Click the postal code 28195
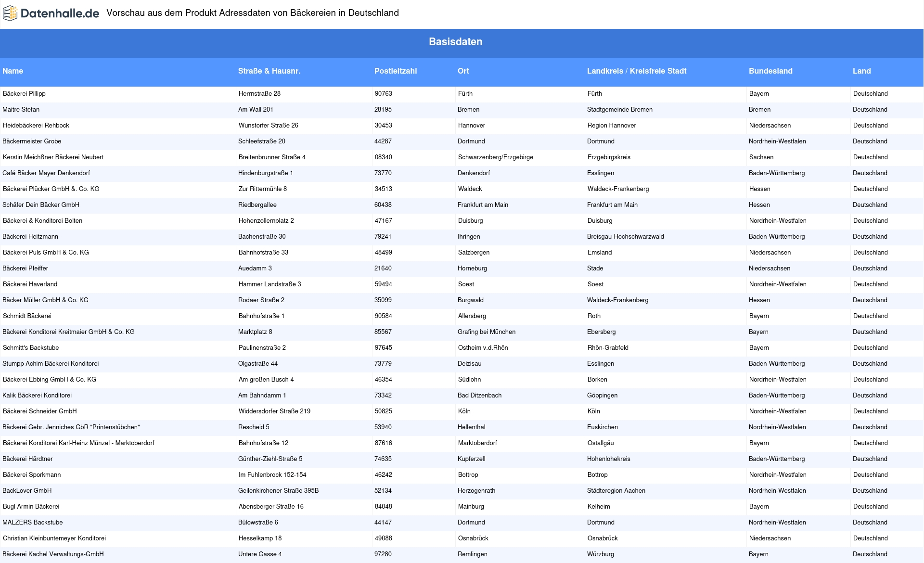This screenshot has width=924, height=563. click(383, 110)
